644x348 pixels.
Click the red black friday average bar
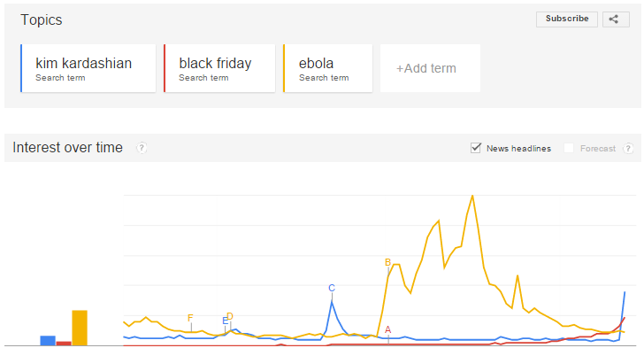pyautogui.click(x=64, y=343)
